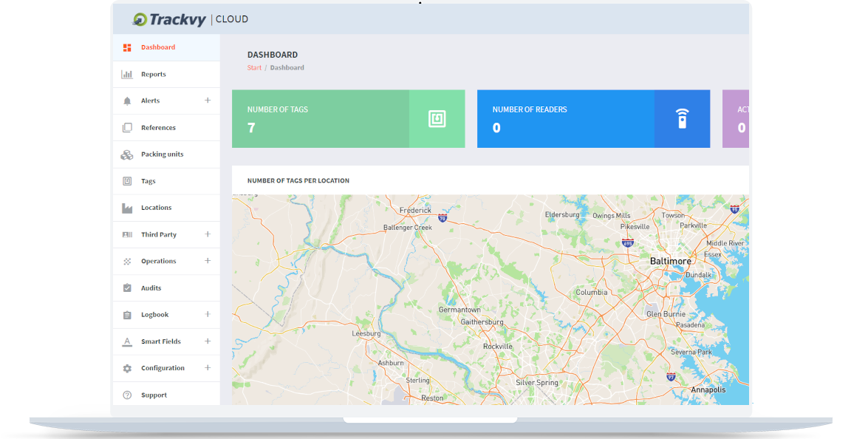
Task: Expand the Third Party menu
Action: click(x=208, y=234)
